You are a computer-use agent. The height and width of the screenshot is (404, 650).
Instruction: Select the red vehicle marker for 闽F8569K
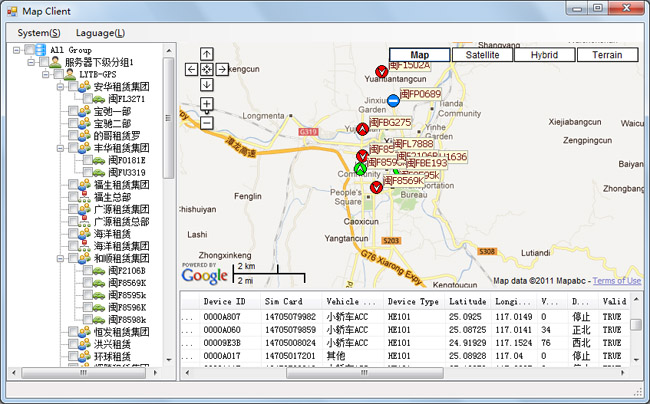click(376, 188)
